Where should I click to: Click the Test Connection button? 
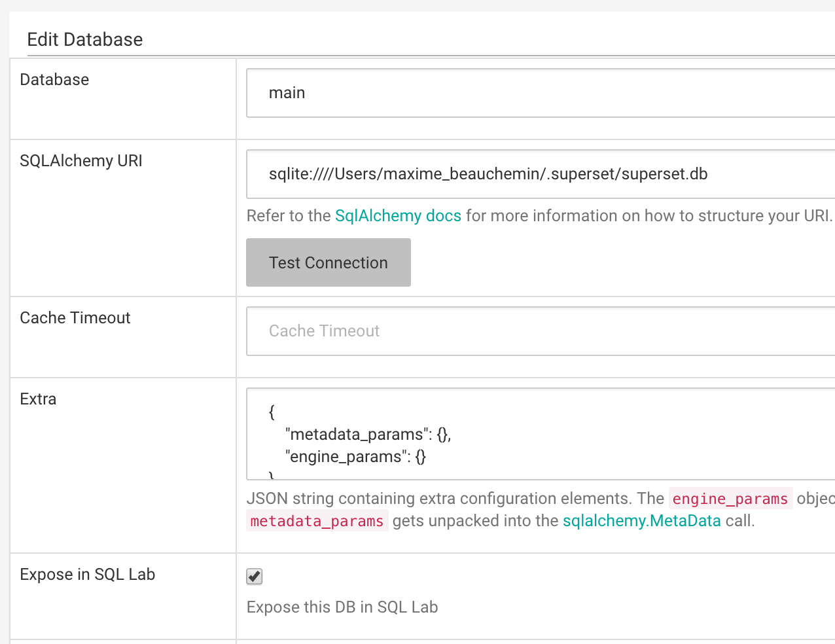pyautogui.click(x=329, y=262)
